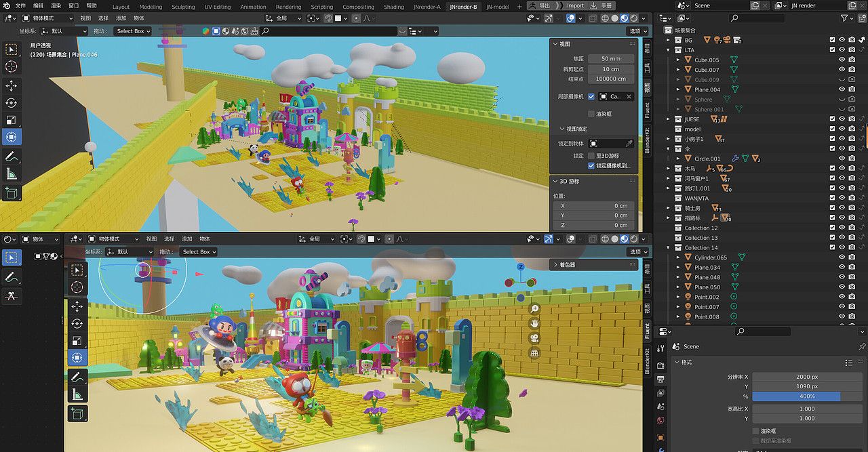
Task: Click the outliner filter funnel icon
Action: tap(844, 18)
